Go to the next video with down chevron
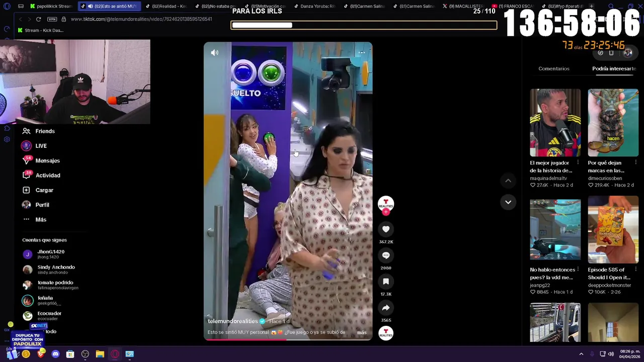Viewport: 644px width, 362px height. coord(508,202)
